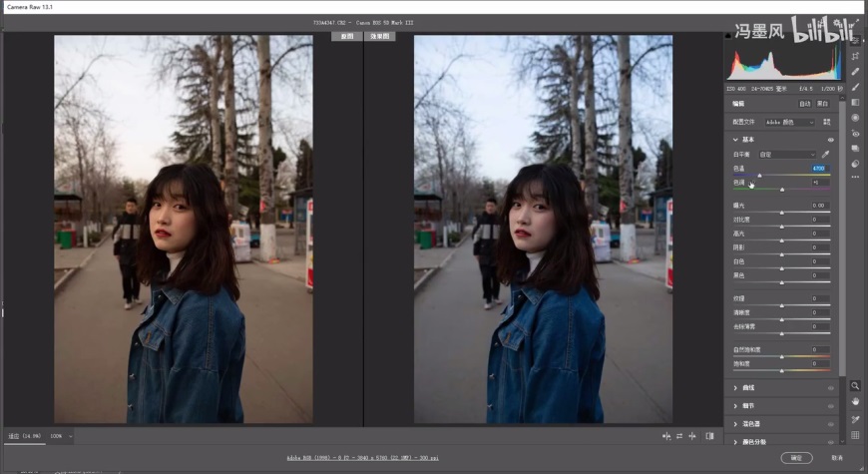Click the 清晰度 clarity value field

820,312
